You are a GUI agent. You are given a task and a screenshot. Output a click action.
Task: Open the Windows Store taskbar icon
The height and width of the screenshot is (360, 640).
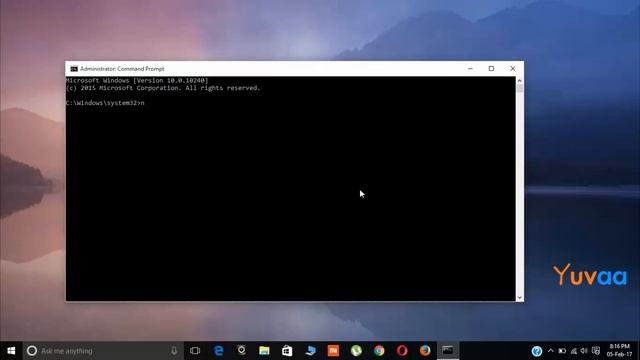tap(287, 351)
